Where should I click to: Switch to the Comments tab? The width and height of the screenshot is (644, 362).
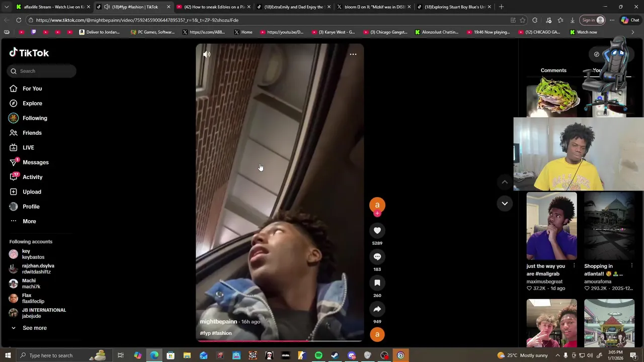pyautogui.click(x=553, y=70)
